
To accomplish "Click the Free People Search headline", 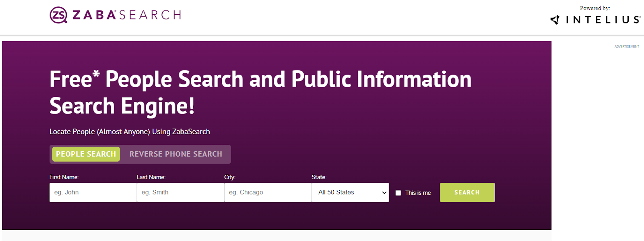I will [x=260, y=92].
